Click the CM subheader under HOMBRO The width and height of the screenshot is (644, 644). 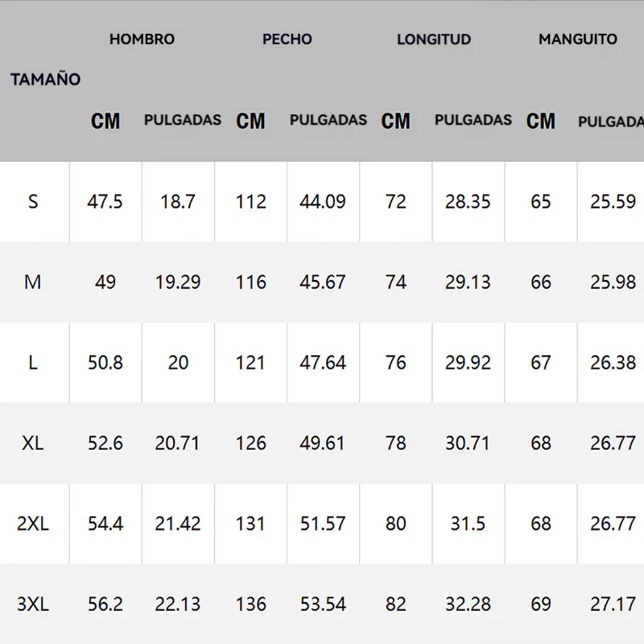[x=105, y=121]
